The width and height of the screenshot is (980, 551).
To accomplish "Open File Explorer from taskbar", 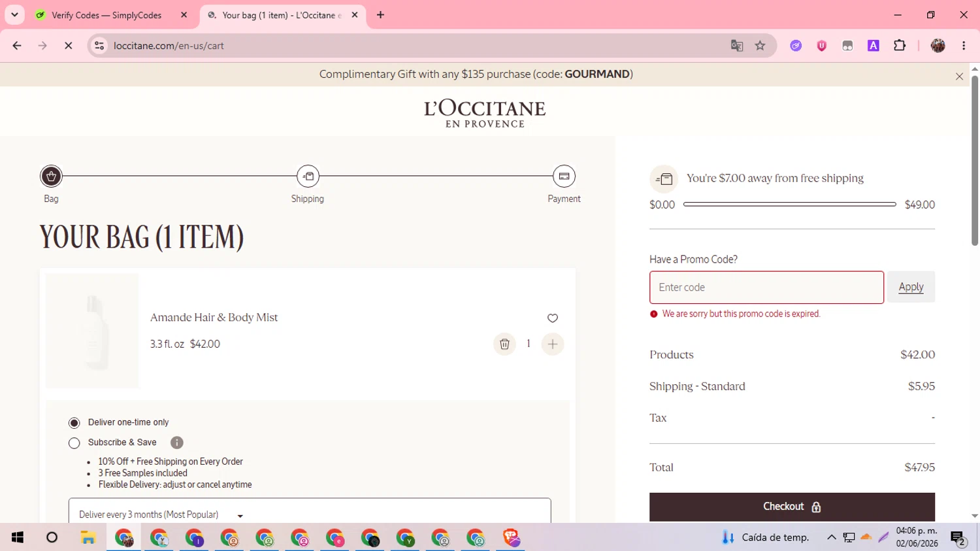I will [x=88, y=537].
